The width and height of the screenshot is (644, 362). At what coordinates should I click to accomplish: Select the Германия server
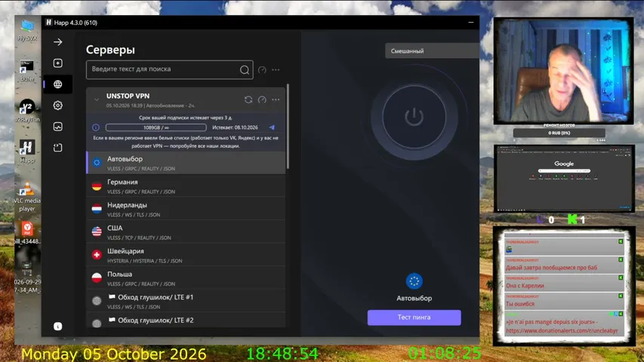pyautogui.click(x=186, y=186)
